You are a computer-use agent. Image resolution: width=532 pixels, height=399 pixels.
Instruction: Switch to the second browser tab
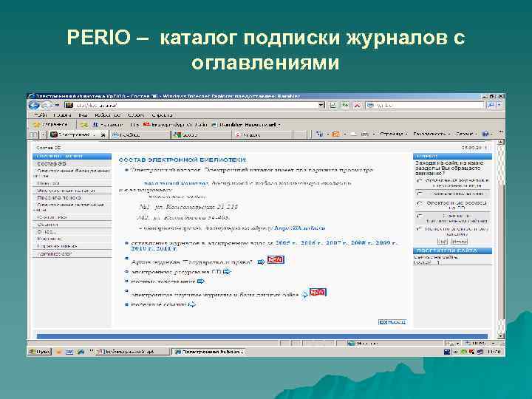point(140,134)
